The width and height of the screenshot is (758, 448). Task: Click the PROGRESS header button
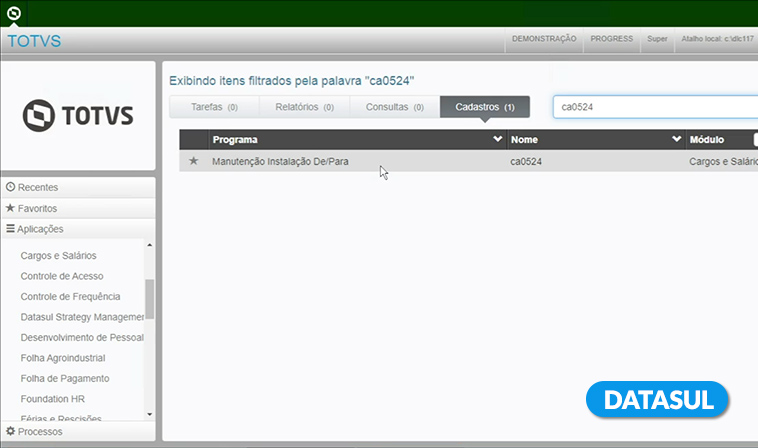[x=611, y=39]
